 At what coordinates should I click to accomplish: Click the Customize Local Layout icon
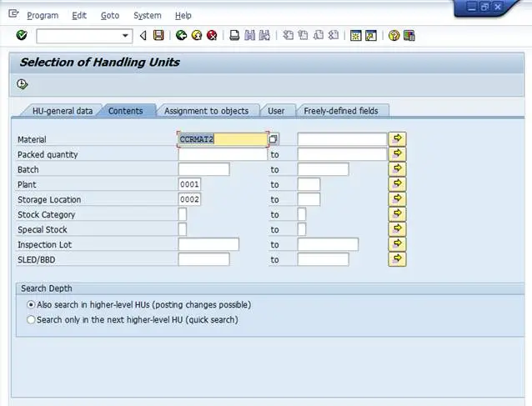click(x=409, y=35)
